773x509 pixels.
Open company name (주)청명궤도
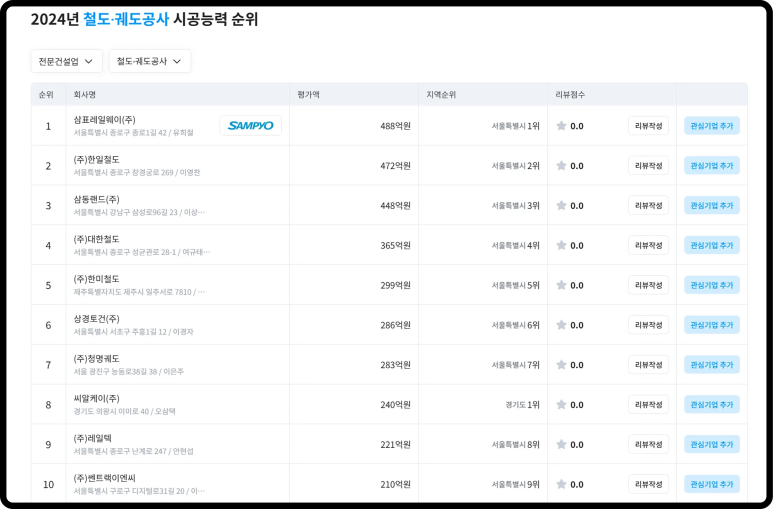pos(96,359)
